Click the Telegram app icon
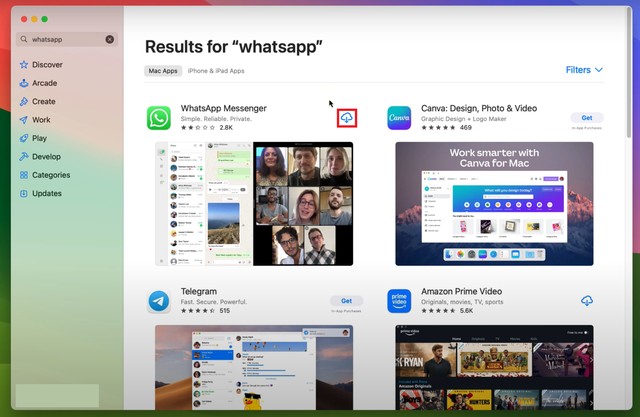Viewport: 640px width, 417px height. [159, 301]
